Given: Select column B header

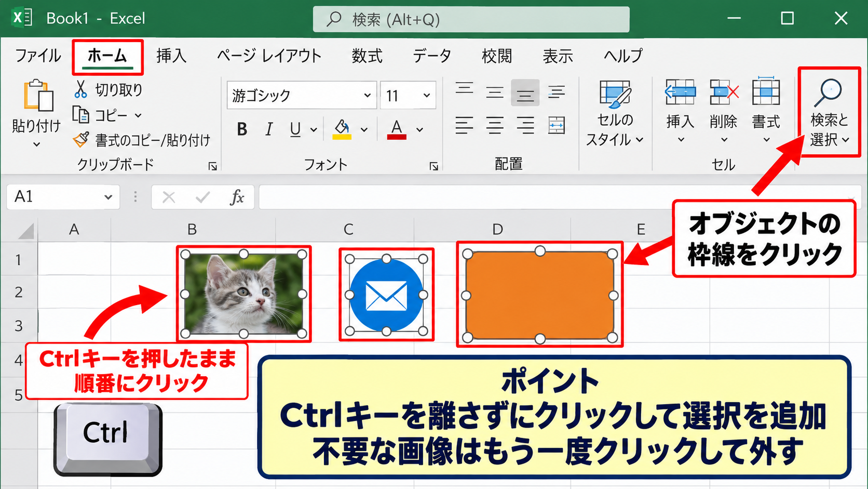Looking at the screenshot, I should click(x=193, y=229).
